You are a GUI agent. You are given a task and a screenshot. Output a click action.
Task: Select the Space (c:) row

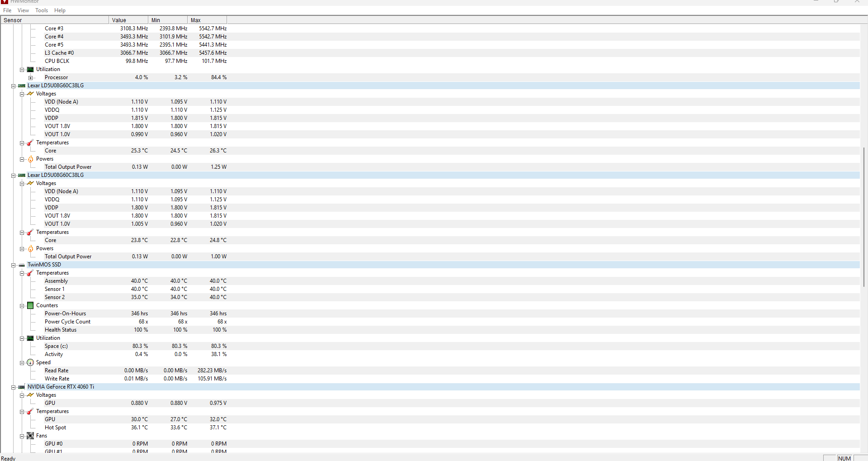(430, 346)
